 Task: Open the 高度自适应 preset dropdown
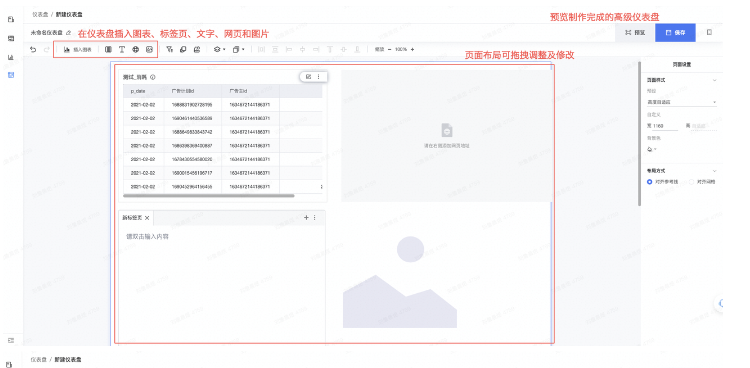pos(682,102)
